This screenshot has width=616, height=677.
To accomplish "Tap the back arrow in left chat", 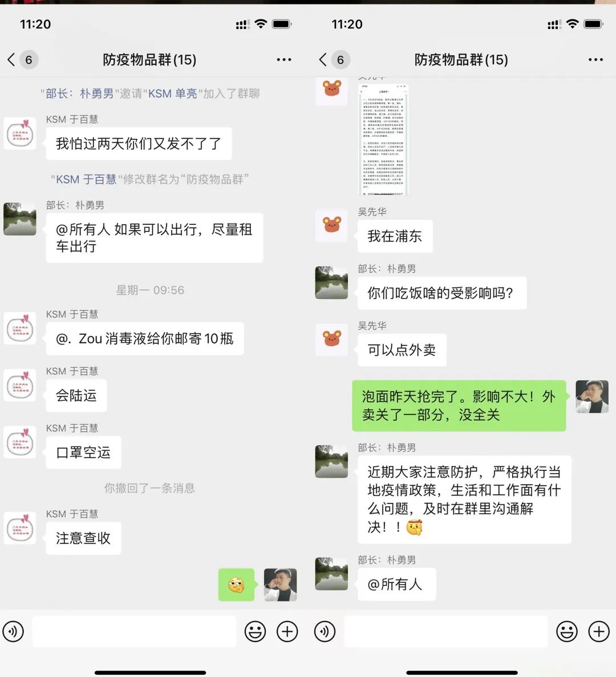I will click(x=11, y=59).
